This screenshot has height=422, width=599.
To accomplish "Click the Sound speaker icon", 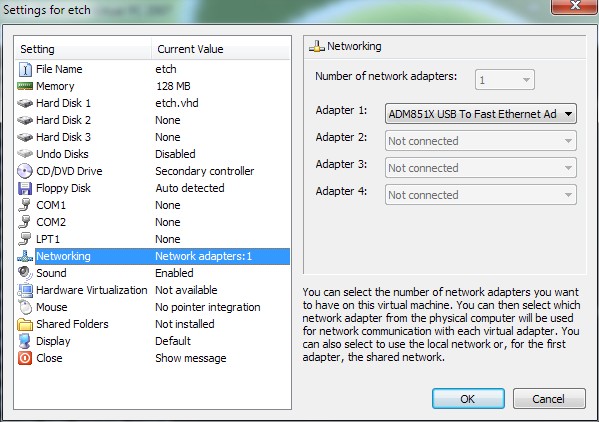I will click(25, 273).
